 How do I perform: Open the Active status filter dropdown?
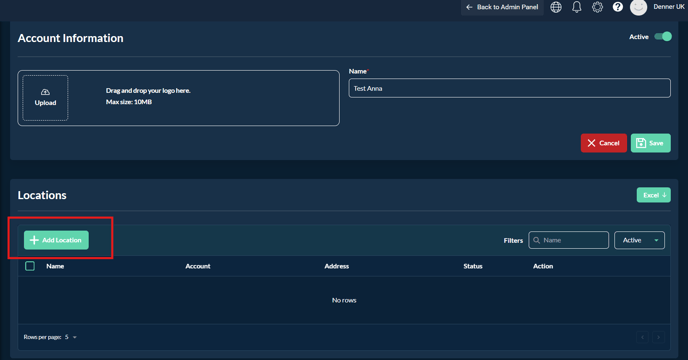point(639,240)
